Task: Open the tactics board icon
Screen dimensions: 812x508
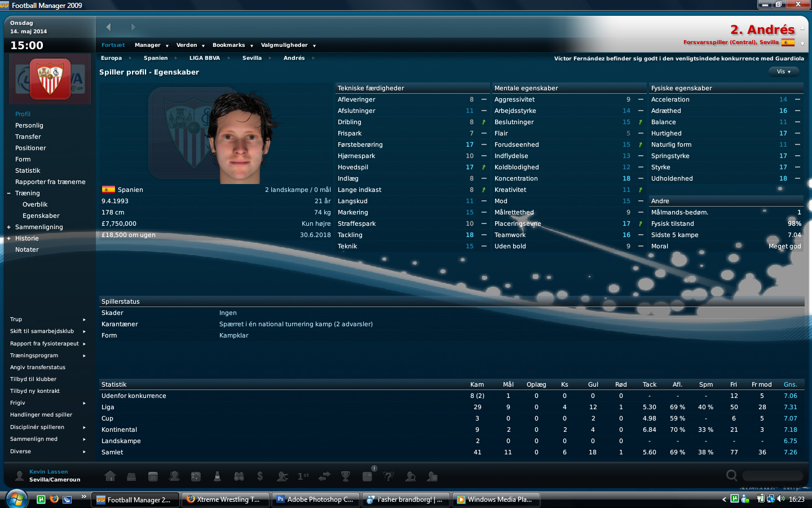Action: 196,476
